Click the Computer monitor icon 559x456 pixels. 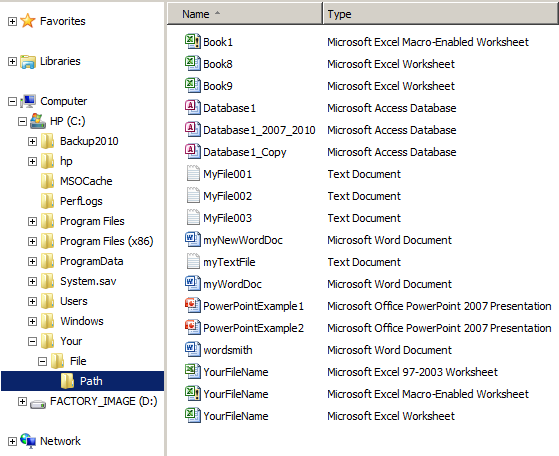click(28, 101)
